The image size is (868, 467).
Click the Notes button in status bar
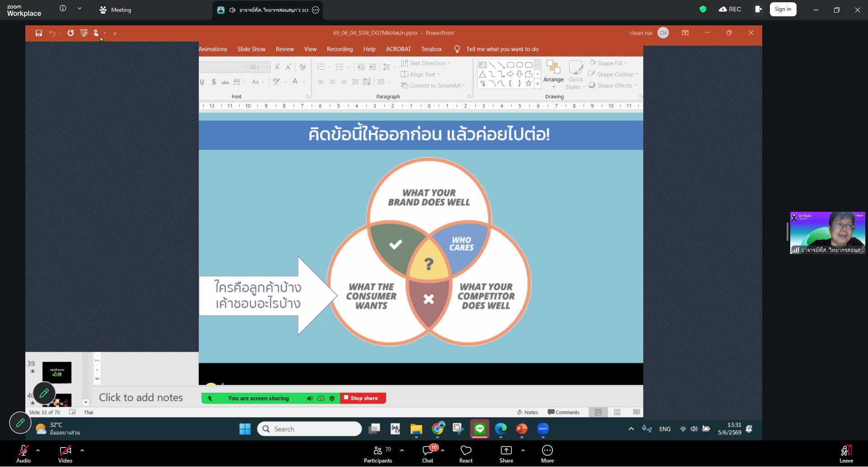(x=528, y=413)
